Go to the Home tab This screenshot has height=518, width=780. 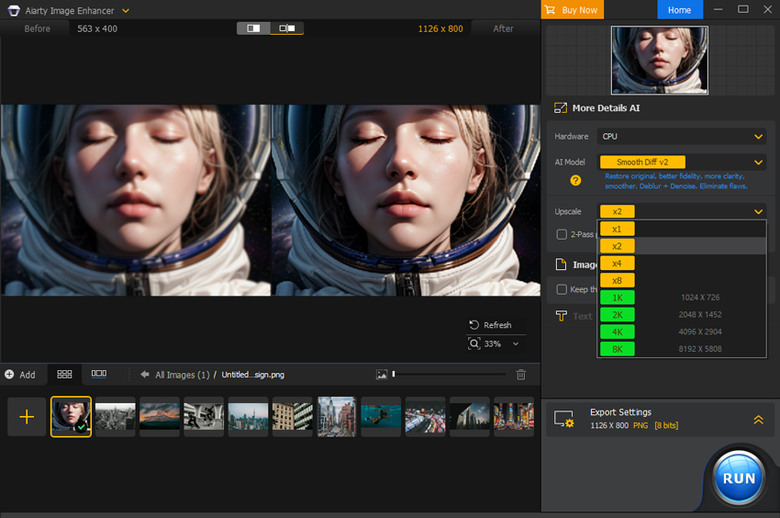pyautogui.click(x=680, y=9)
